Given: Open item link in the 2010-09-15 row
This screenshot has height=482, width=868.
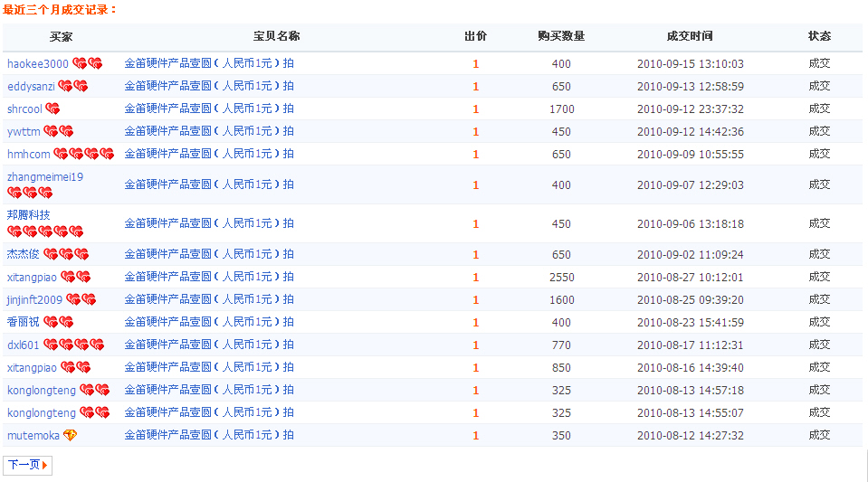Looking at the screenshot, I should pos(209,63).
